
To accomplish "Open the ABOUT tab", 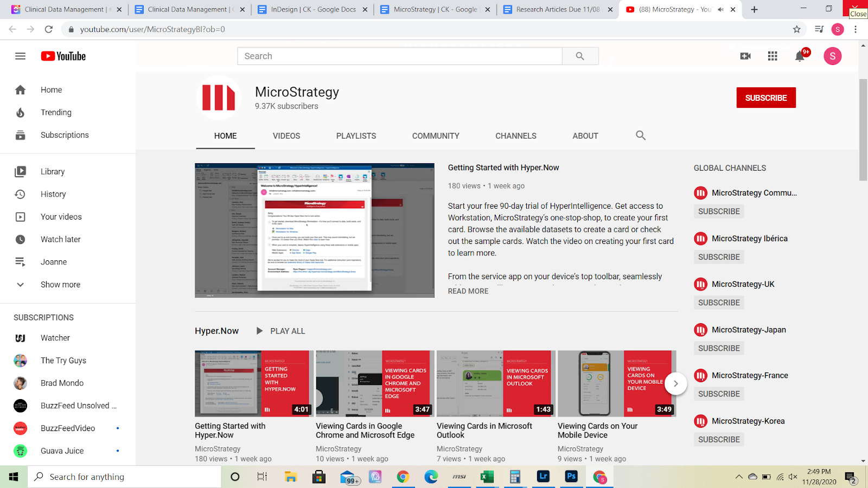I will click(x=585, y=136).
